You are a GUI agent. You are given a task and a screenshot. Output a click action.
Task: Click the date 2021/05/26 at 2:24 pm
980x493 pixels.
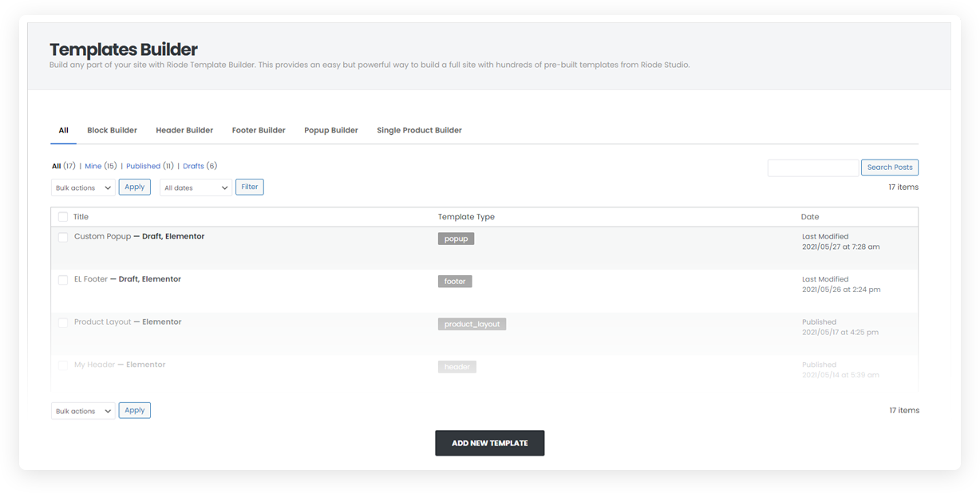coord(841,290)
